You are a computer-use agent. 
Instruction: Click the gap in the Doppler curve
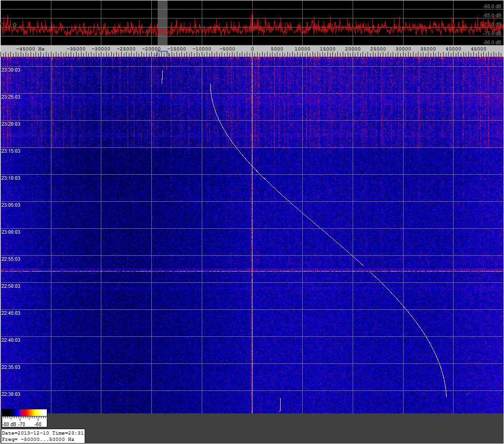[x=367, y=268]
